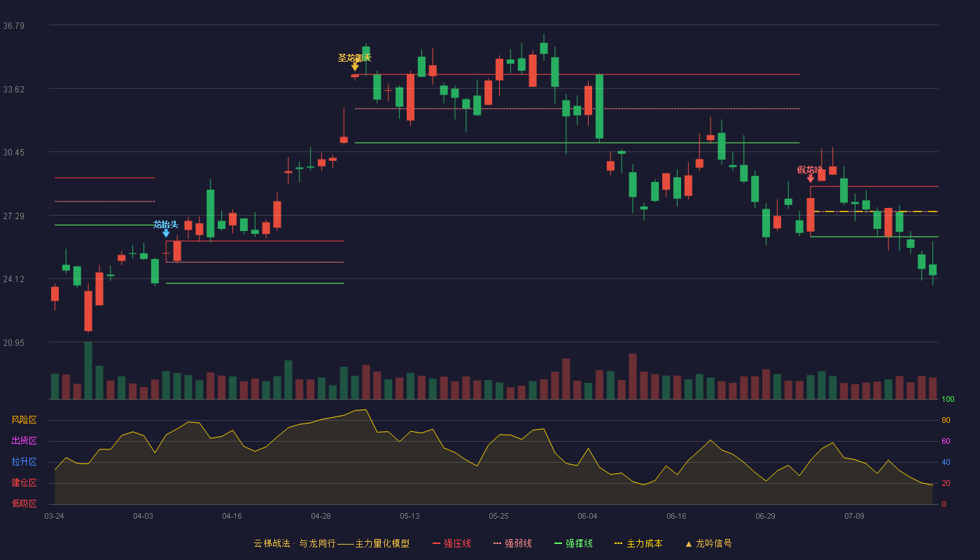Toggle the 主力成本 legend entry
Image resolution: width=980 pixels, height=560 pixels.
(x=638, y=543)
